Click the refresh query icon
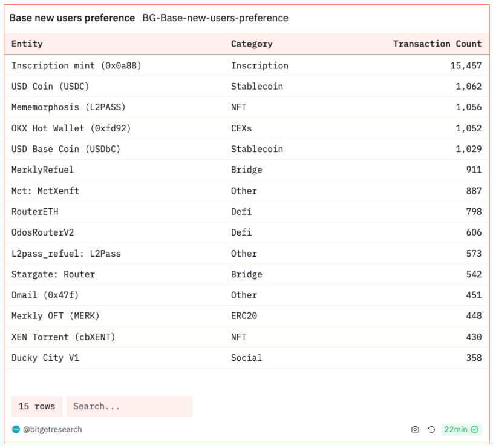493x448 pixels. point(431,430)
